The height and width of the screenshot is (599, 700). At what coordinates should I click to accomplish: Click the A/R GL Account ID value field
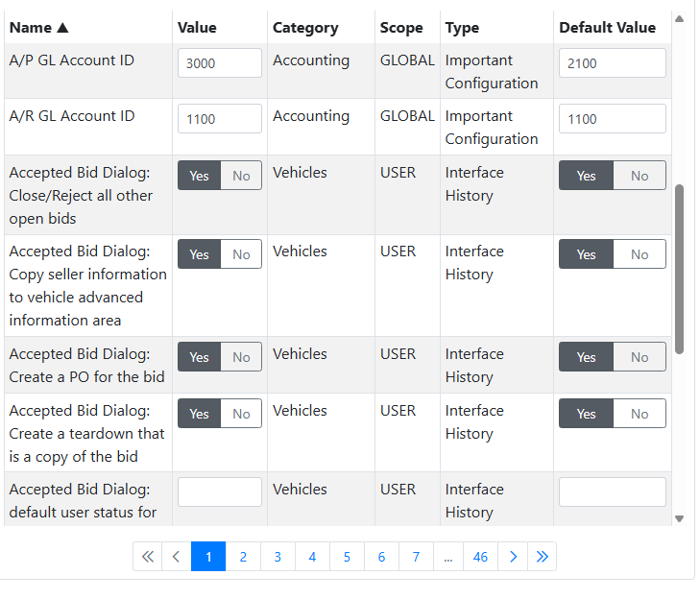[220, 119]
